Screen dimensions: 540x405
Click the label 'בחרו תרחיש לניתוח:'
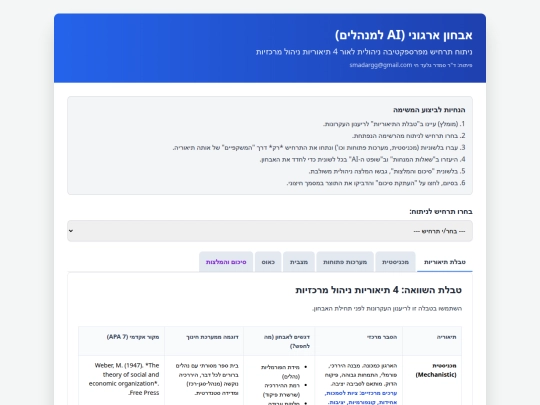click(441, 211)
